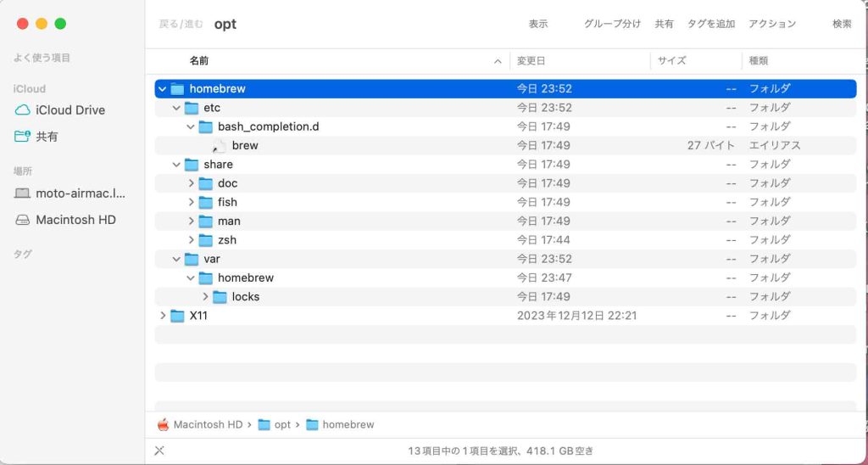Collapse the var folder

click(x=176, y=259)
